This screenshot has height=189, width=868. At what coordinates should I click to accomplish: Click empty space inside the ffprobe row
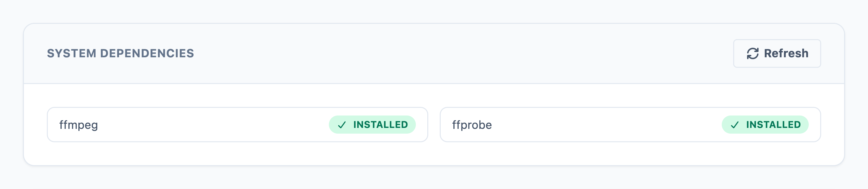pyautogui.click(x=607, y=125)
